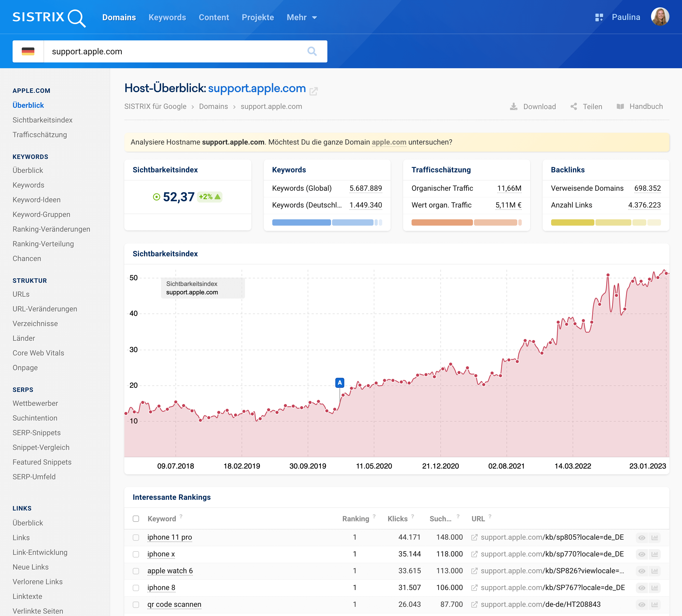
Task: Click the Download icon
Action: pos(514,107)
